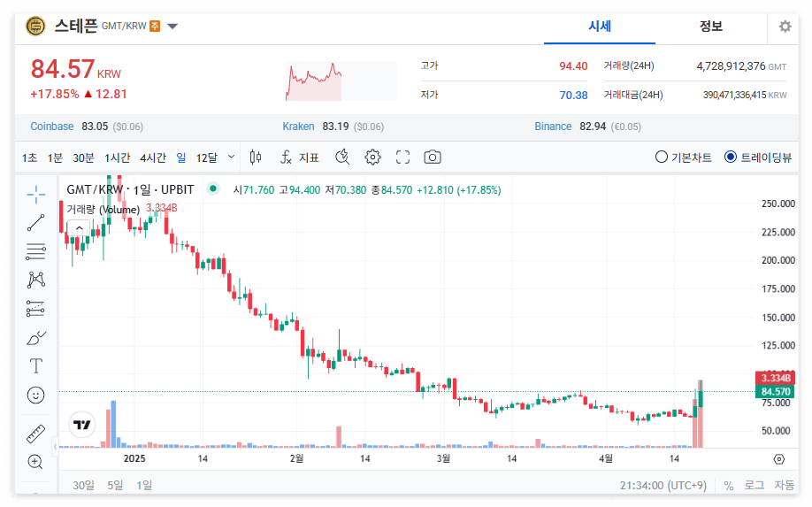Open the emoji sticker tool
This screenshot has width=812, height=507.
[35, 396]
